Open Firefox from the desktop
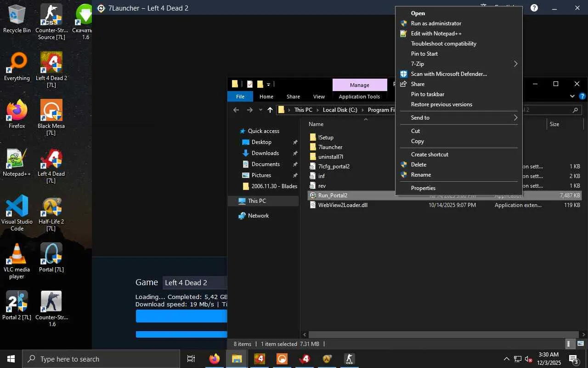 coord(17,115)
